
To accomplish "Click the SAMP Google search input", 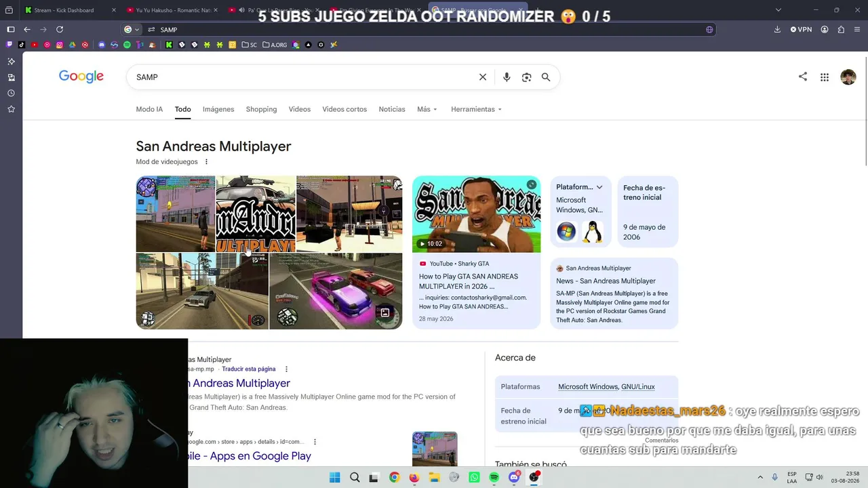I will click(x=305, y=77).
